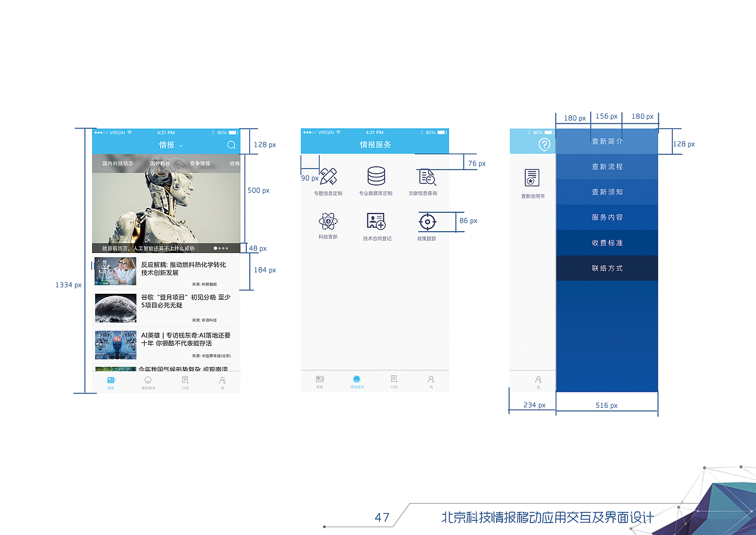Select the 专题信息定制 pen icon
756x535 pixels.
[327, 177]
